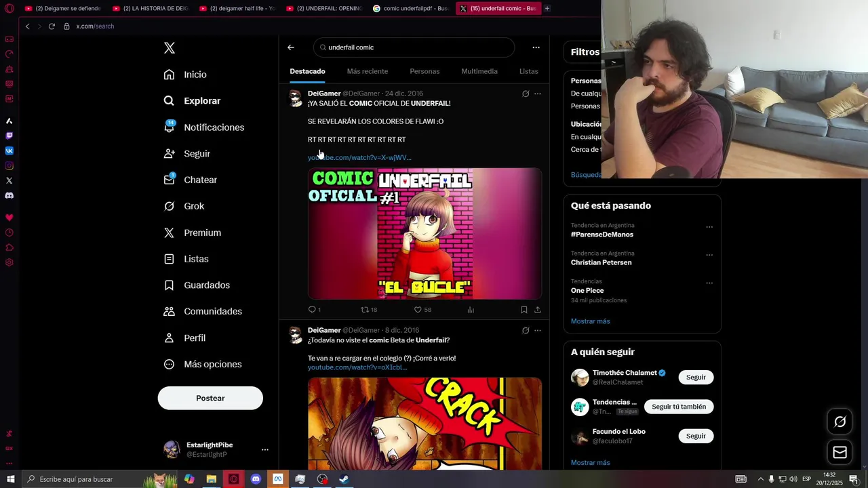Open Comunidades in X navigation
Screen dimensions: 868x488
pos(203,311)
